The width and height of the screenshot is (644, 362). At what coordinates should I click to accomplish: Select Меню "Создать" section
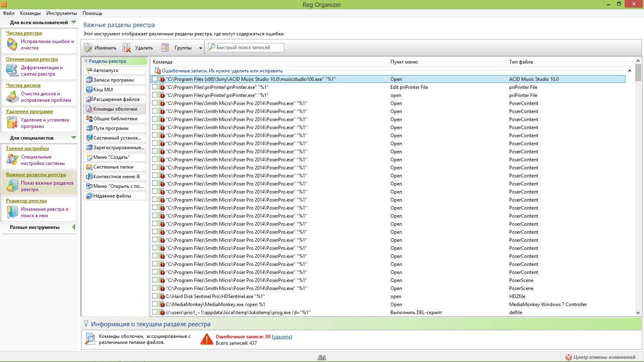115,157
